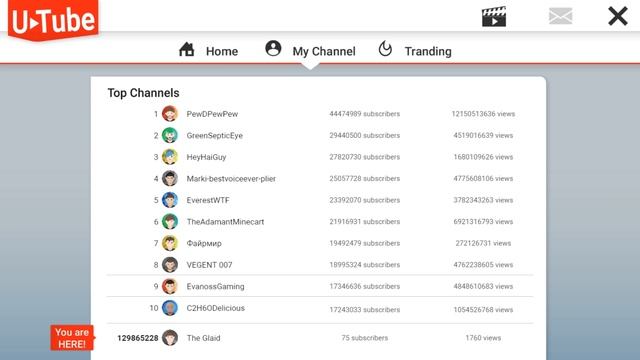Image resolution: width=640 pixels, height=360 pixels.
Task: Select the HeyHaiGuy channel name
Action: pyautogui.click(x=206, y=157)
